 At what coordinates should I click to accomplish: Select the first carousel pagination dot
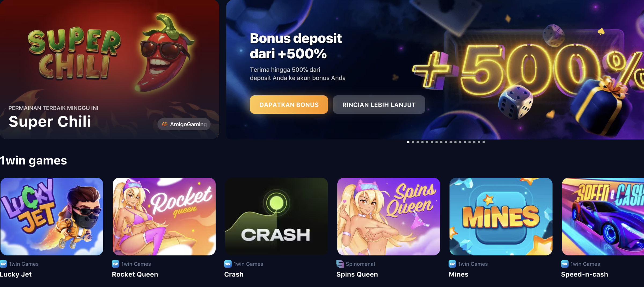point(408,142)
